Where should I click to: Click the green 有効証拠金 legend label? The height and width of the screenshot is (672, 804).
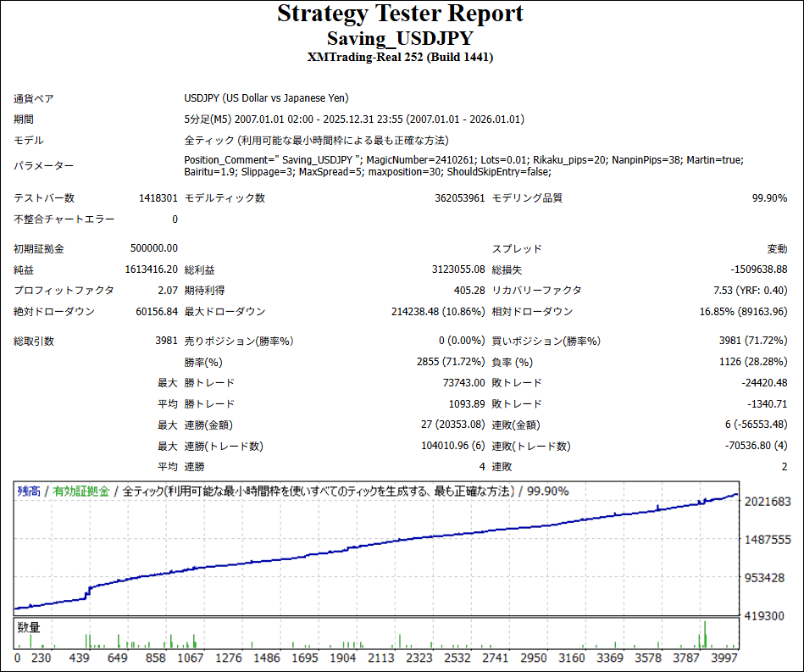click(81, 492)
